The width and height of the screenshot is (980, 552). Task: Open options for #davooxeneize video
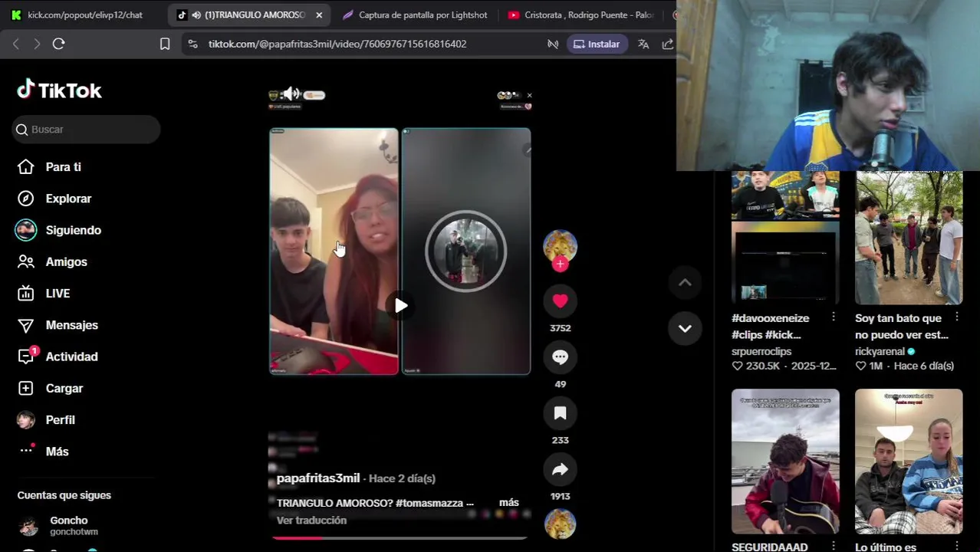[x=834, y=317]
